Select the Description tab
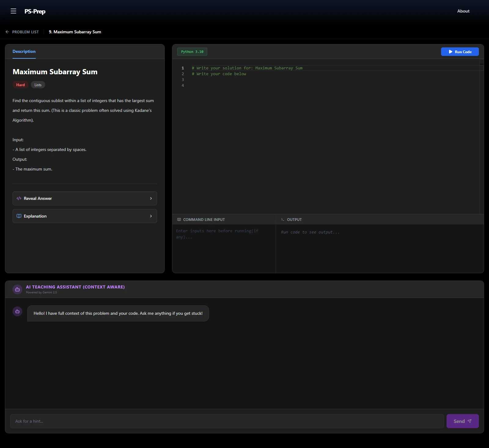The height and width of the screenshot is (448, 489). tap(24, 51)
